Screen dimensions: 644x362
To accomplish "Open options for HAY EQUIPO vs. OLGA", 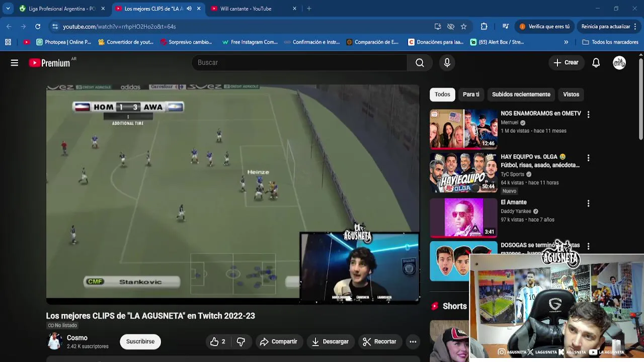I will pos(588,158).
